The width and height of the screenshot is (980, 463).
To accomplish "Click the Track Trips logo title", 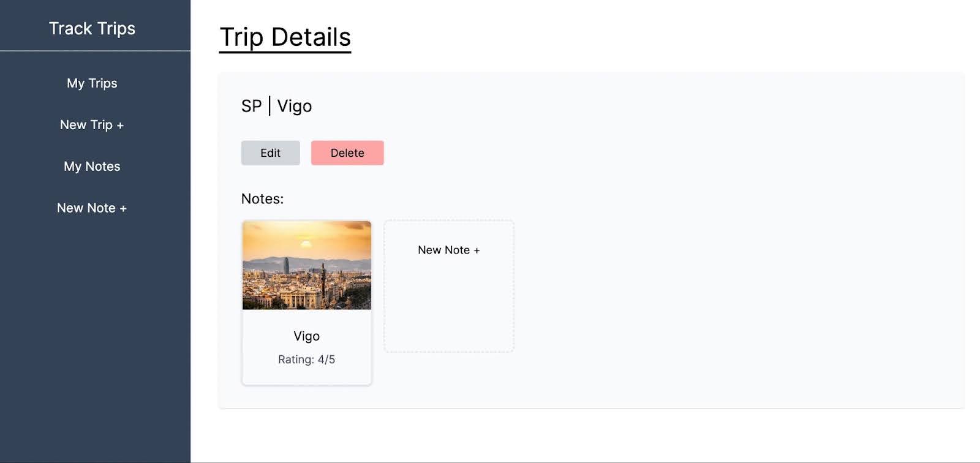I will point(92,28).
